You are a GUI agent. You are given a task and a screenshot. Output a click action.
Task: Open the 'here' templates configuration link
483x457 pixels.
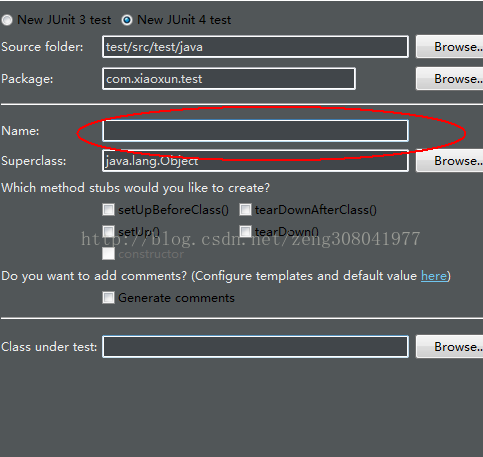[434, 276]
